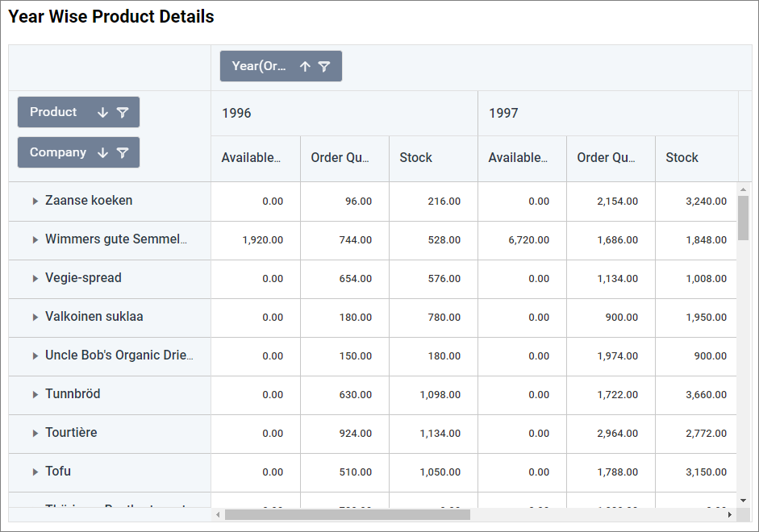Click the vertical scrollbar thumb
Screen dimensions: 759x532
coord(743,218)
